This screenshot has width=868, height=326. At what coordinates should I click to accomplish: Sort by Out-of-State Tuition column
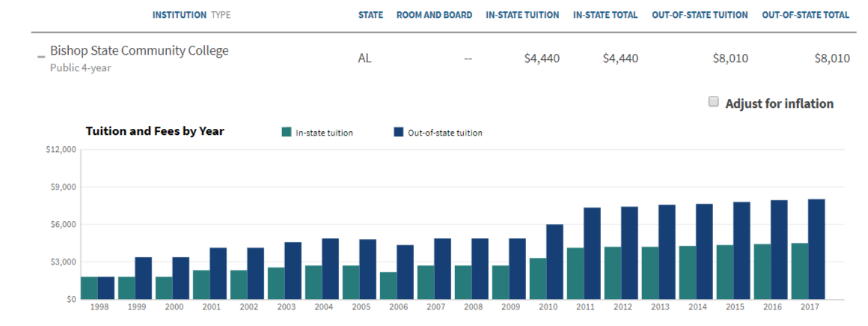coord(700,15)
